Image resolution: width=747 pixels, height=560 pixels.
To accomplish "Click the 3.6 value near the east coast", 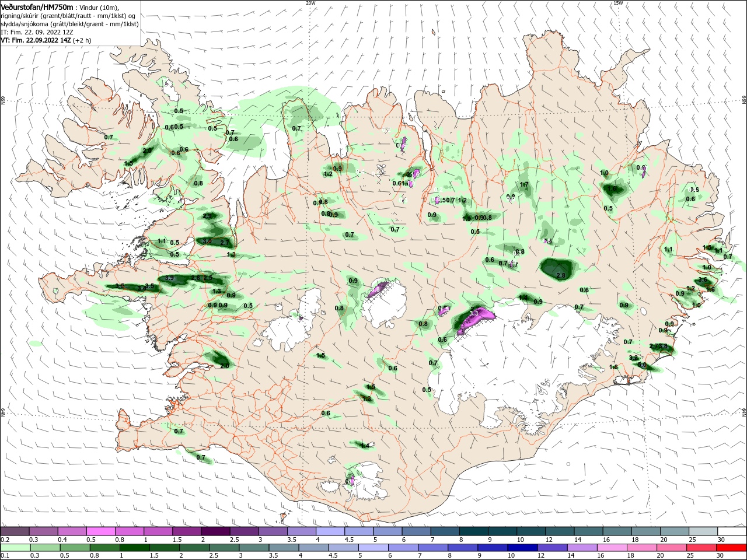I will click(x=702, y=280).
